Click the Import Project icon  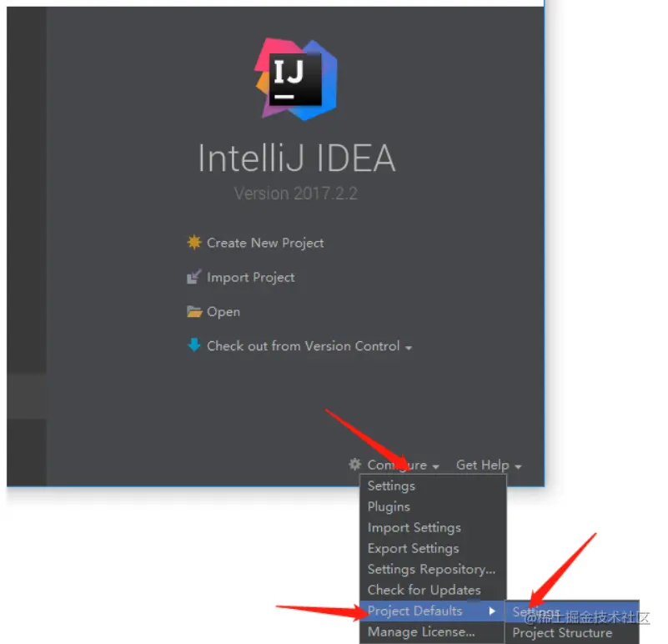point(193,277)
